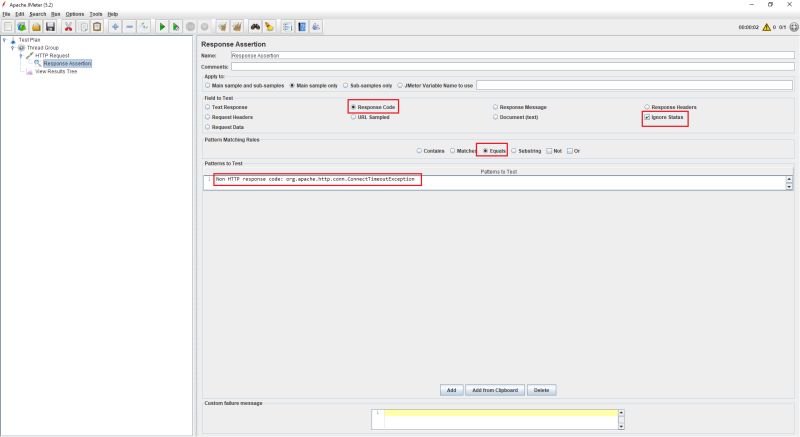Viewport: 800px width, 437px height.
Task: Select Sub-samples only option
Action: [367, 86]
